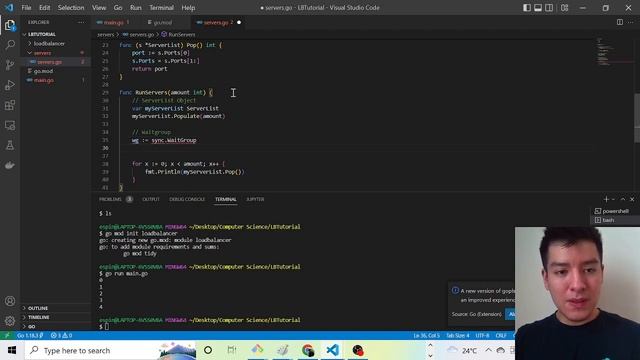Split the editor to the right
The height and width of the screenshot is (360, 640).
click(x=620, y=22)
